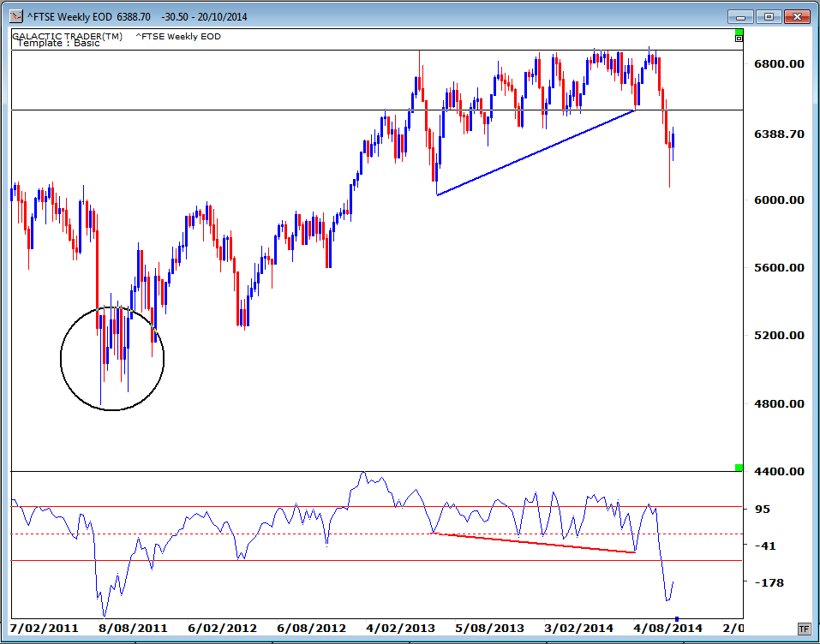820x644 pixels.
Task: Click the green square at chart top-right
Action: 739,33
